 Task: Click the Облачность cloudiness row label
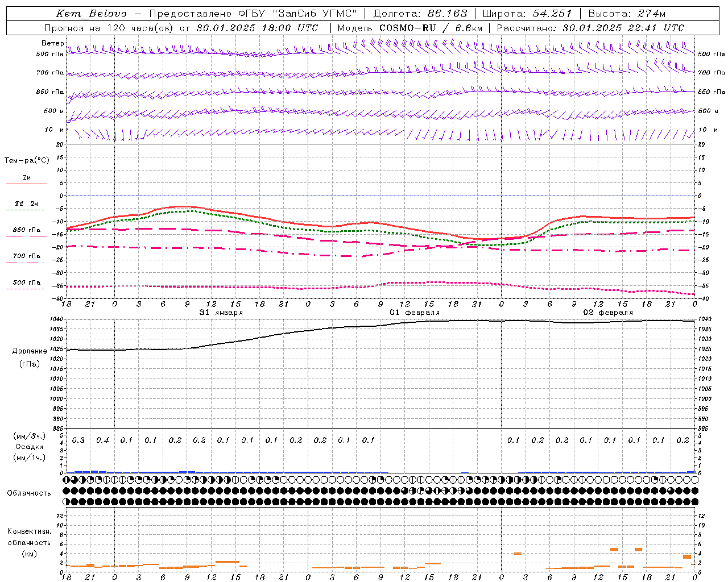[29, 493]
